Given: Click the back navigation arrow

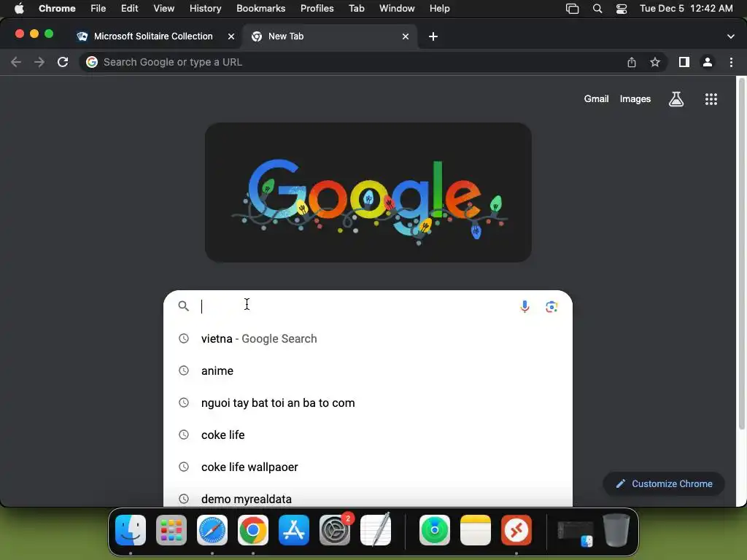Looking at the screenshot, I should point(16,62).
